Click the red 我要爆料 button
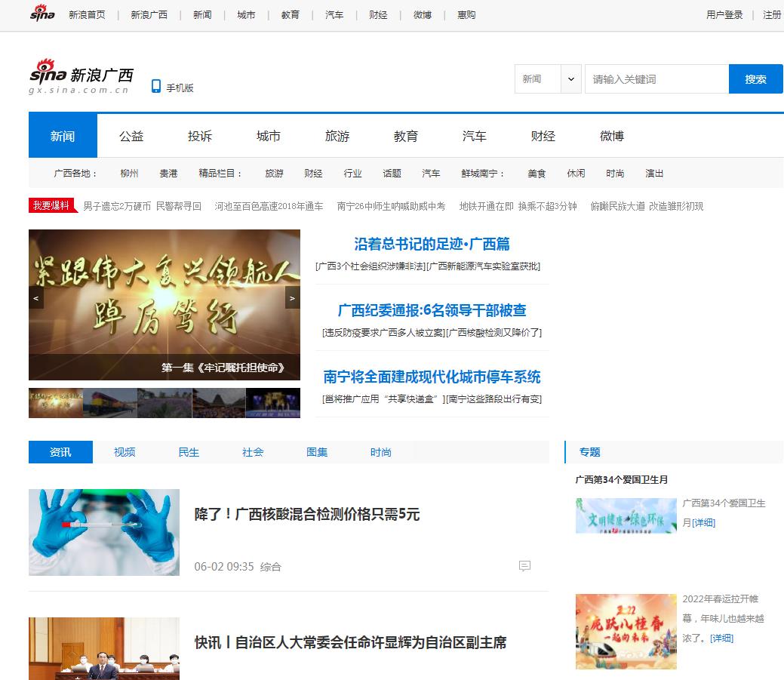Screen dimensions: 784x680 tap(52, 205)
